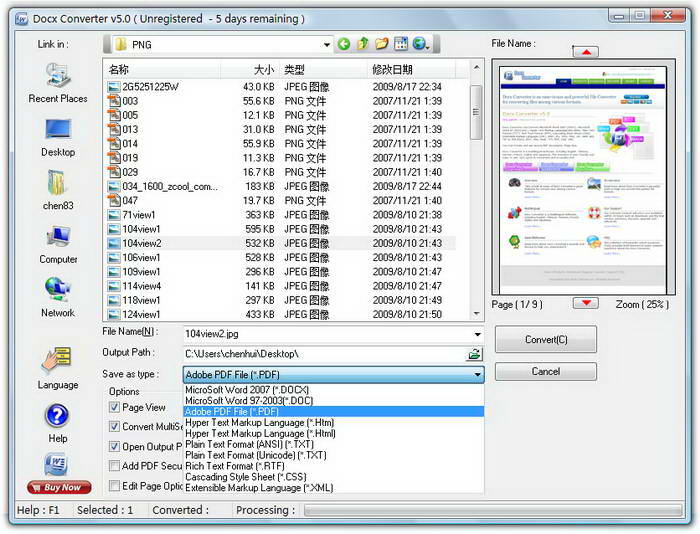Click the file list vertical scrollbar thumb

[476, 112]
